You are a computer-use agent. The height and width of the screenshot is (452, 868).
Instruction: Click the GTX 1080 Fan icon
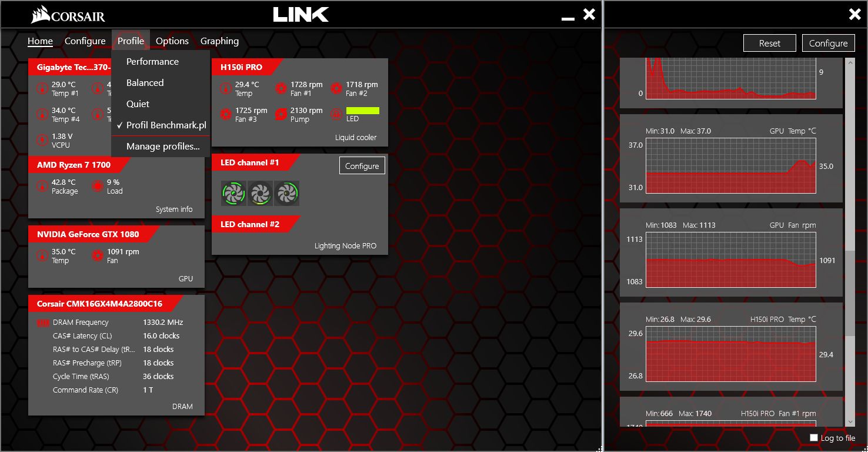tap(98, 256)
